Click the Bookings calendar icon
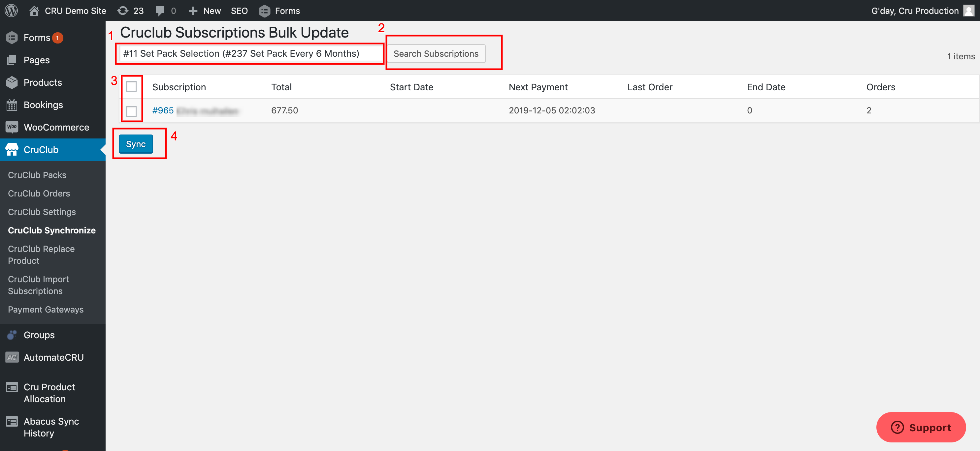The image size is (980, 451). point(12,105)
